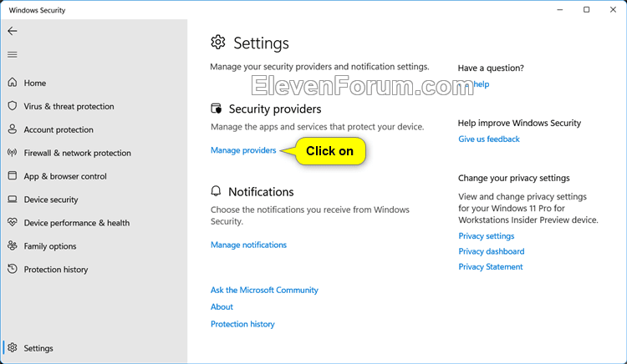Open the hamburger navigation menu
The height and width of the screenshot is (364, 627).
[13, 54]
